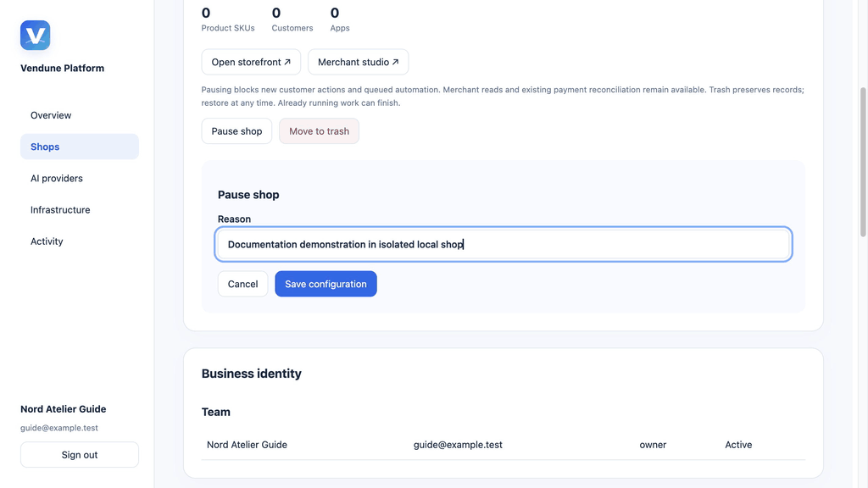Image resolution: width=868 pixels, height=488 pixels.
Task: Click the page vertical scrollbar
Action: pos(862,162)
